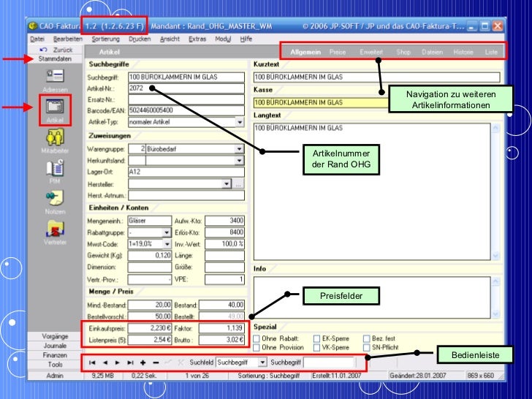
Task: Click the Kurztext input field
Action: 376,77
